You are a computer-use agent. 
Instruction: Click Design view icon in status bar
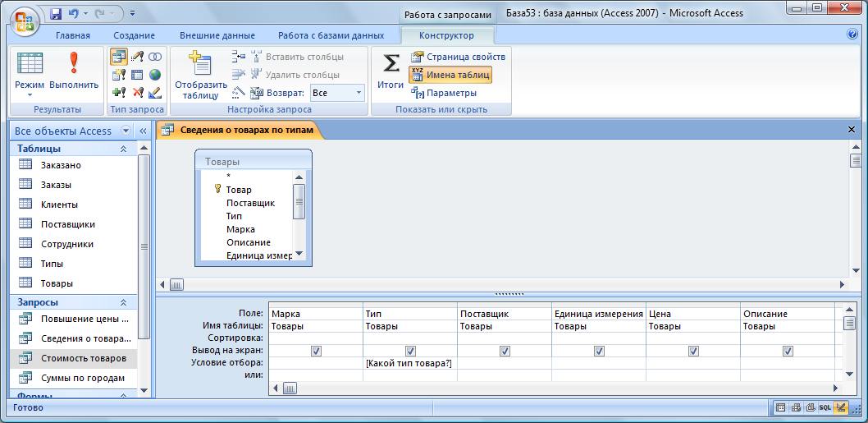click(x=840, y=407)
